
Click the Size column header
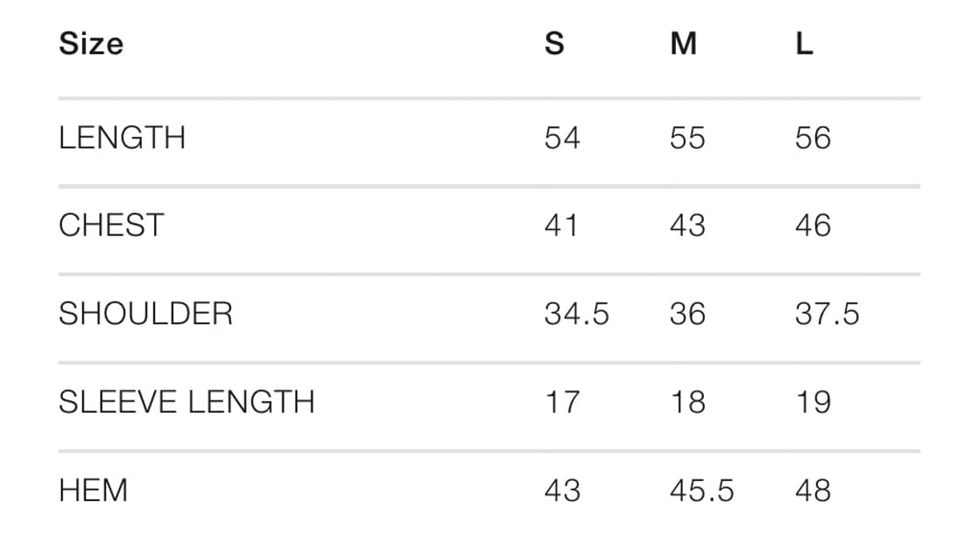pyautogui.click(x=91, y=44)
